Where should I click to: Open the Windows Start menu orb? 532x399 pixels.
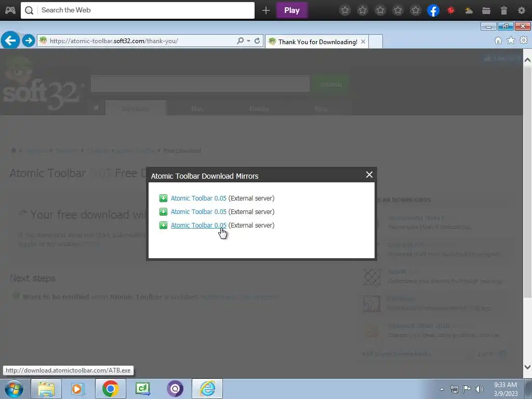coord(14,389)
